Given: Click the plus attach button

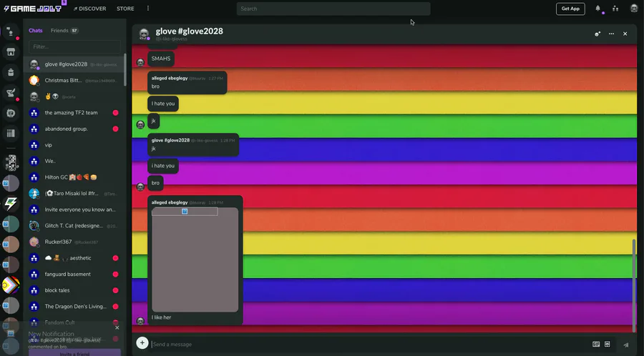Looking at the screenshot, I should tap(142, 343).
